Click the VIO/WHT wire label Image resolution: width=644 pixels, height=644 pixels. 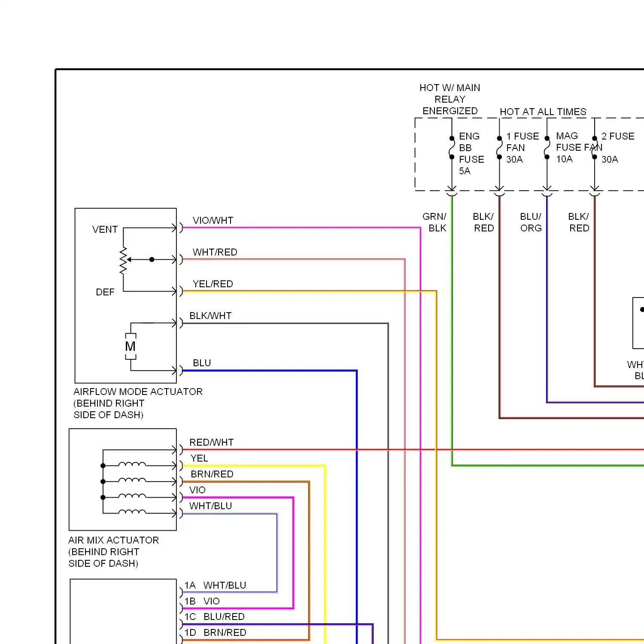213,220
